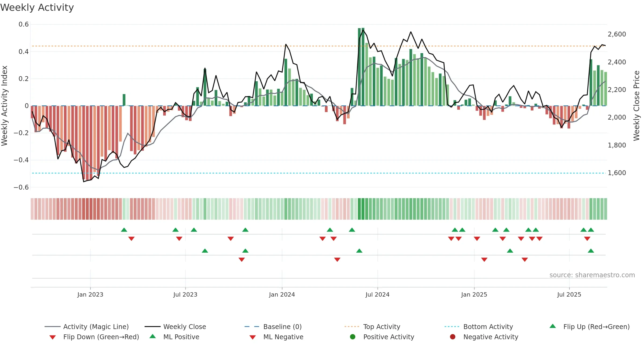The height and width of the screenshot is (362, 644).
Task: Click the 2,000 price axis tick
Action: click(x=617, y=117)
